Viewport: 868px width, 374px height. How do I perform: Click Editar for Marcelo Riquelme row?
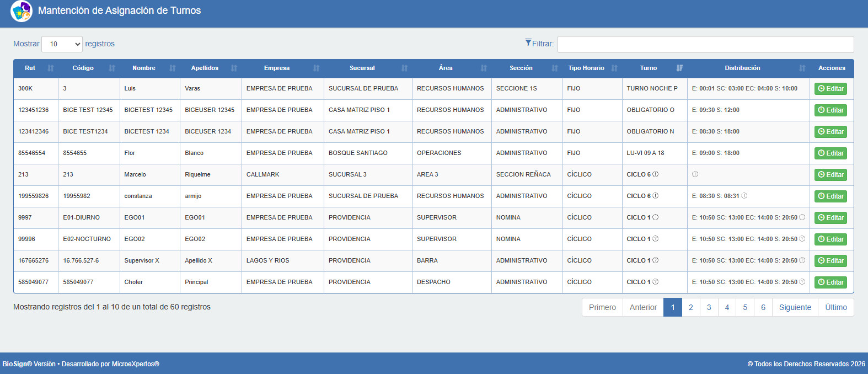point(831,175)
